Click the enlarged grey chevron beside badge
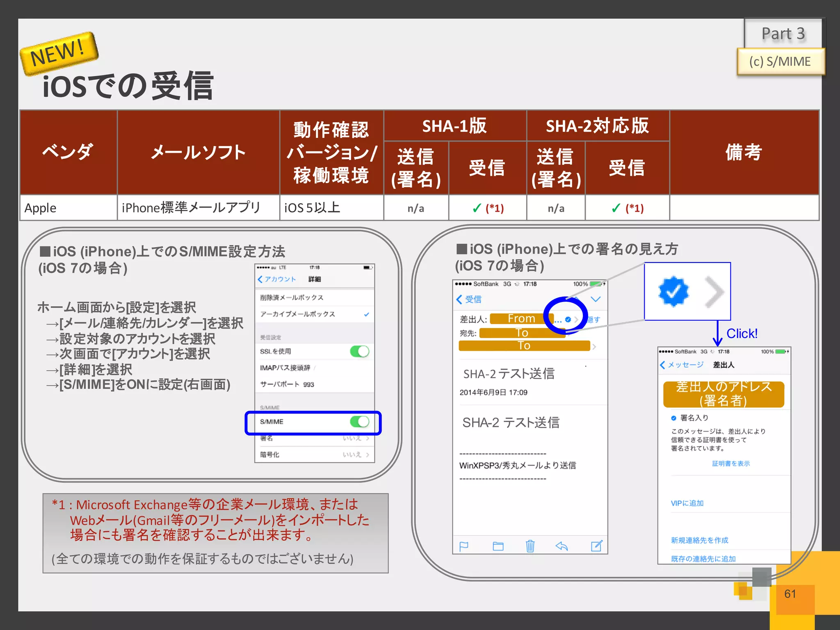Screen dimensions: 840x630 click(x=714, y=292)
